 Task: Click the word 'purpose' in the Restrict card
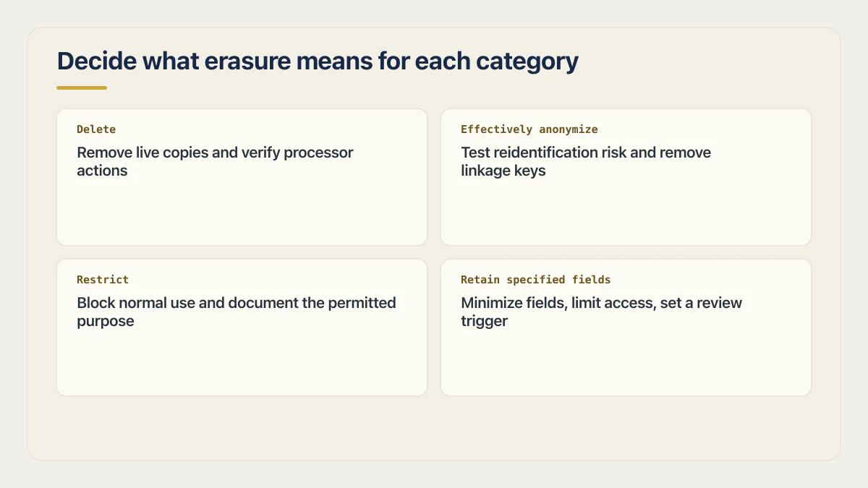point(106,321)
